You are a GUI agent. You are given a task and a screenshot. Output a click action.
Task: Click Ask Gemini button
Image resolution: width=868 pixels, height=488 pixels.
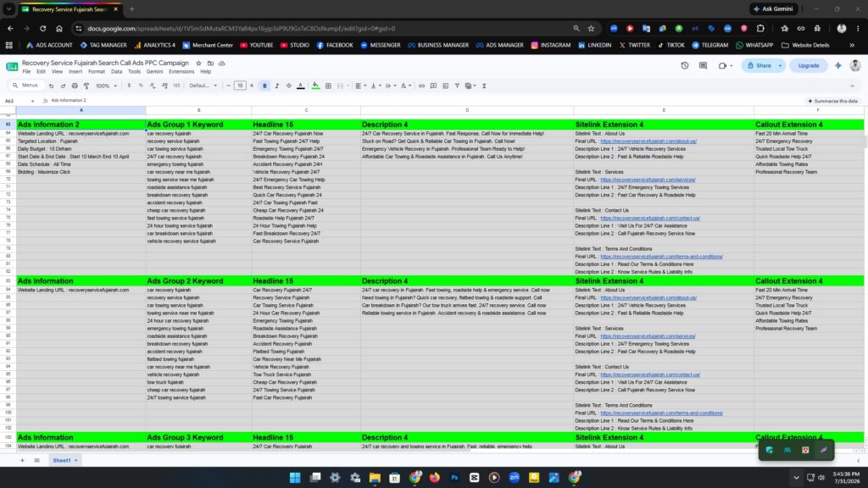point(773,8)
